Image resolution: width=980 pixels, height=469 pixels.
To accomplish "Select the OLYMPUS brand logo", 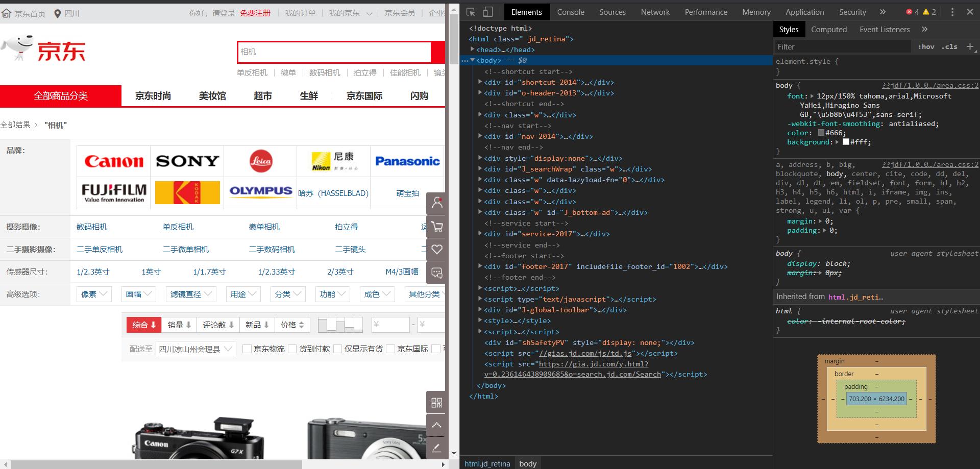I will click(x=261, y=193).
